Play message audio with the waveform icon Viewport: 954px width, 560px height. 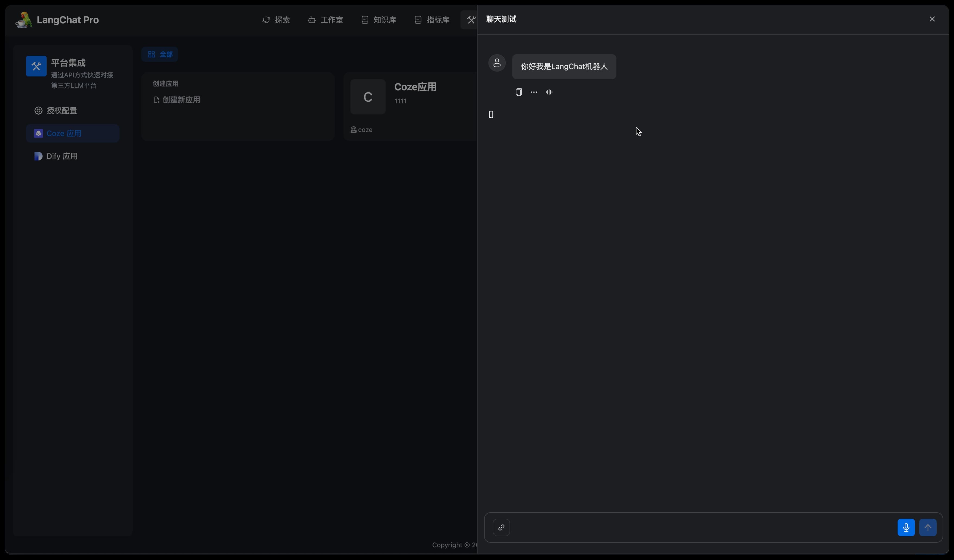549,92
